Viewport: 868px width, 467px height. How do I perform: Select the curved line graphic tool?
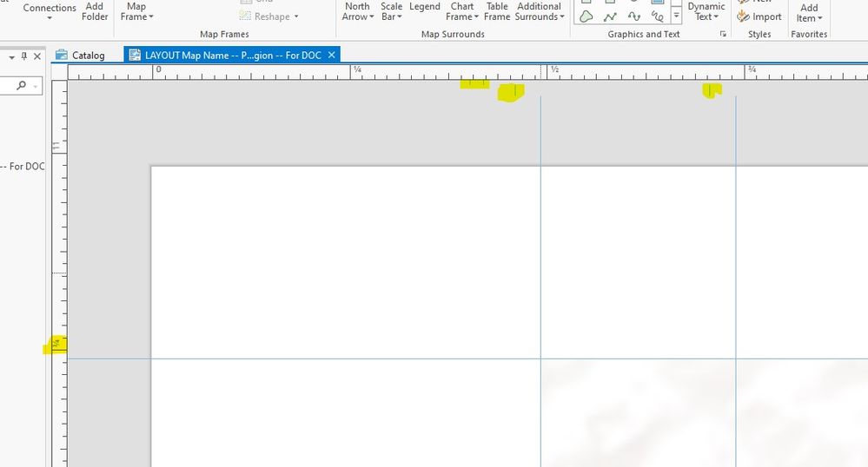click(633, 16)
